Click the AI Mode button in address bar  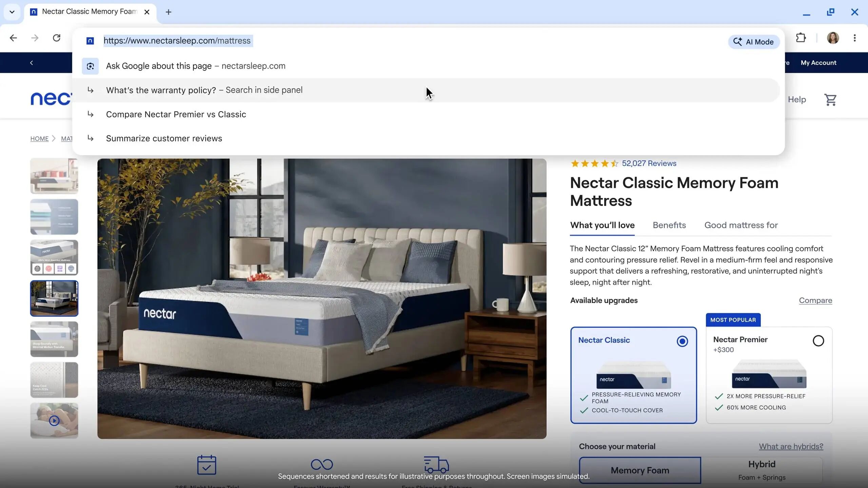point(753,42)
